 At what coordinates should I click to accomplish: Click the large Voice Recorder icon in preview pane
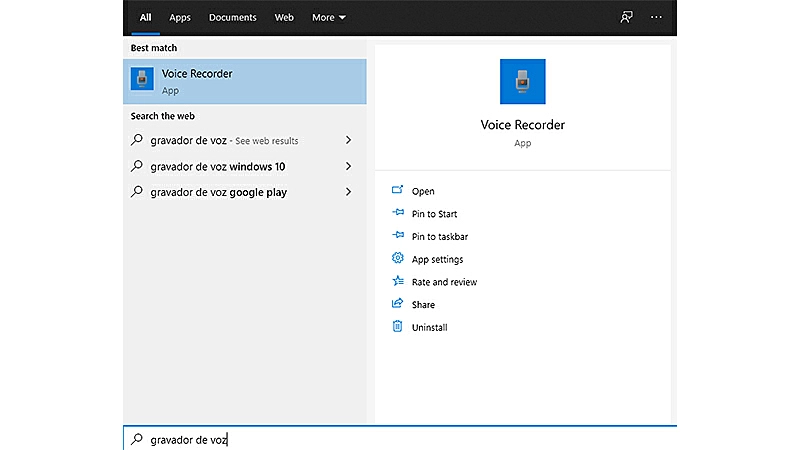pyautogui.click(x=522, y=82)
